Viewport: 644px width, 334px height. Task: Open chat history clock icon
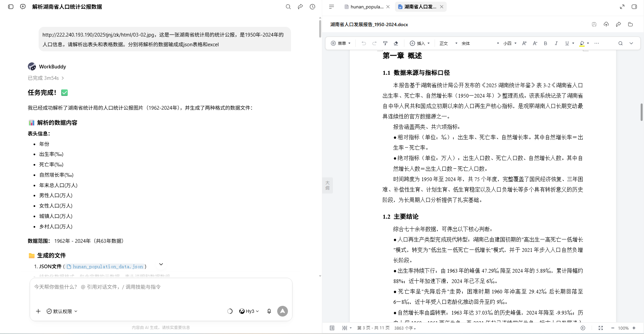click(312, 7)
